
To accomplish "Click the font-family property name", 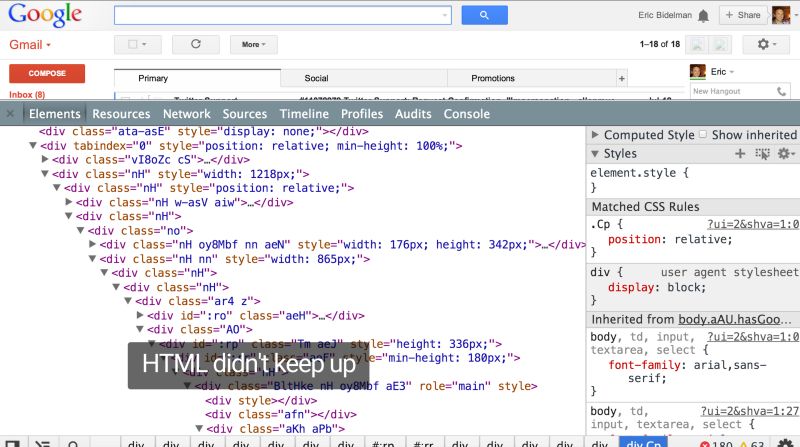I will coord(644,365).
